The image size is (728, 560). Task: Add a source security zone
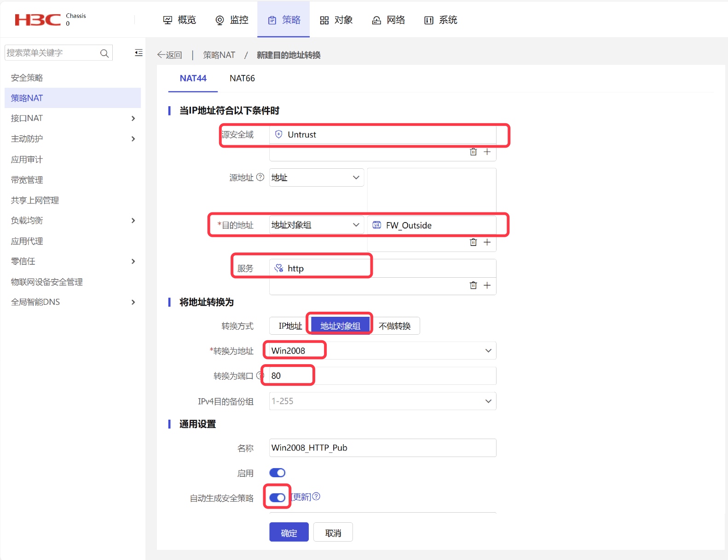(487, 152)
